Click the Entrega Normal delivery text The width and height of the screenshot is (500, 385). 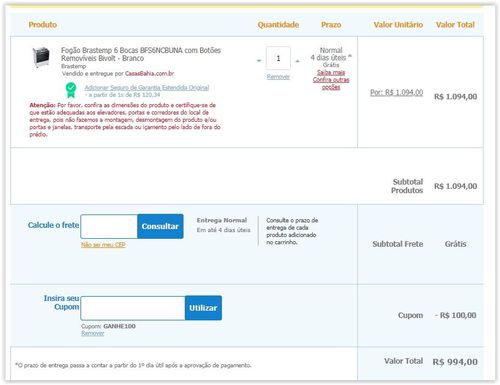coord(222,220)
